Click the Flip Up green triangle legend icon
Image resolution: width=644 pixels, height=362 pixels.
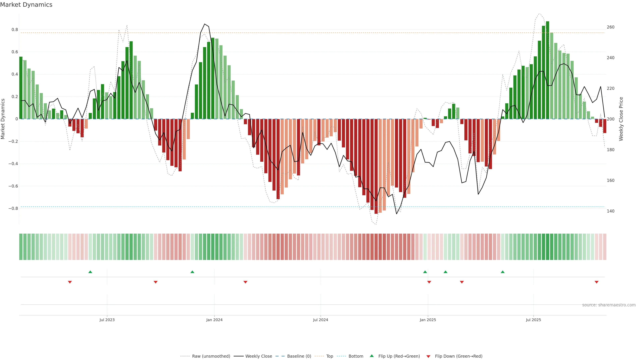coord(372,356)
